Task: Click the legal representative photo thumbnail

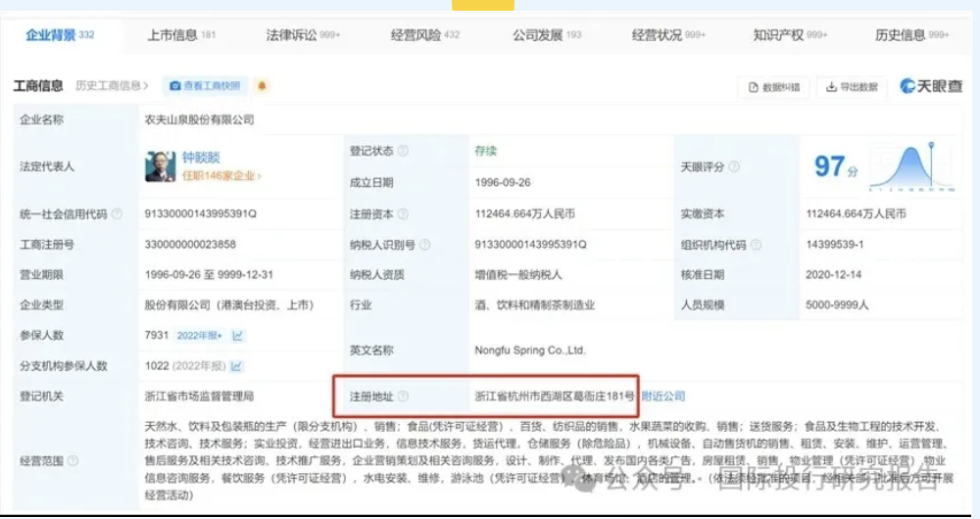Action: point(161,166)
